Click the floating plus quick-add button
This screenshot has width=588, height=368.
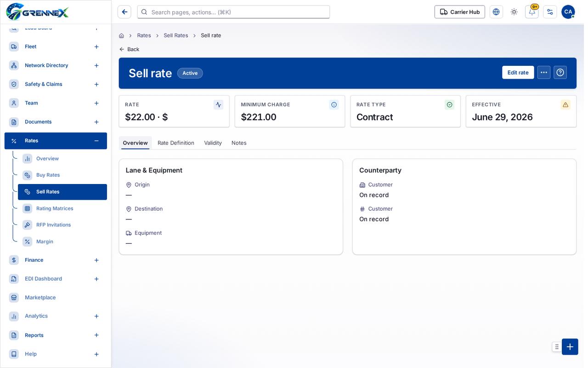click(570, 347)
